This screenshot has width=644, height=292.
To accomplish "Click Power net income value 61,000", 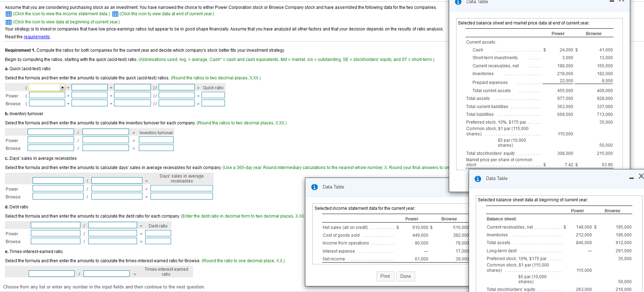I will point(422,259).
